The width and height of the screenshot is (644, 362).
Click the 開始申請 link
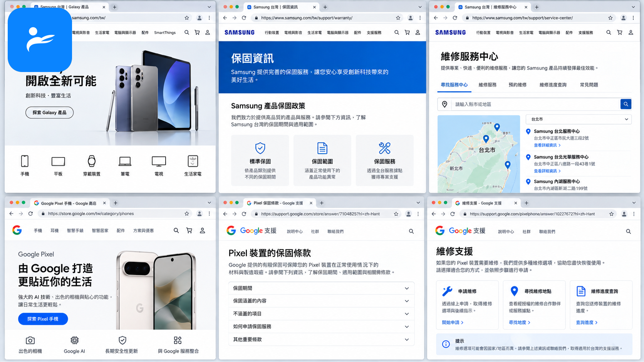453,322
